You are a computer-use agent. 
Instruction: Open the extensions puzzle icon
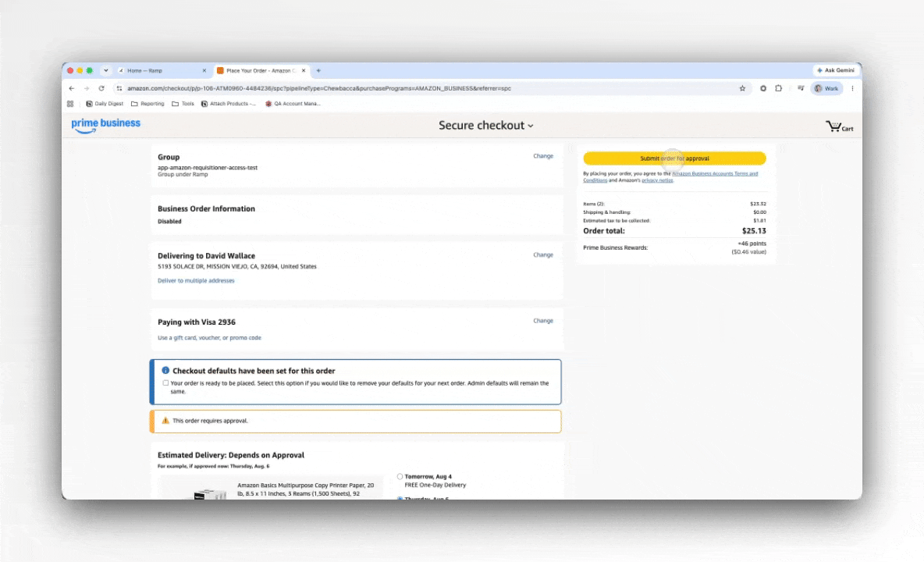click(778, 88)
